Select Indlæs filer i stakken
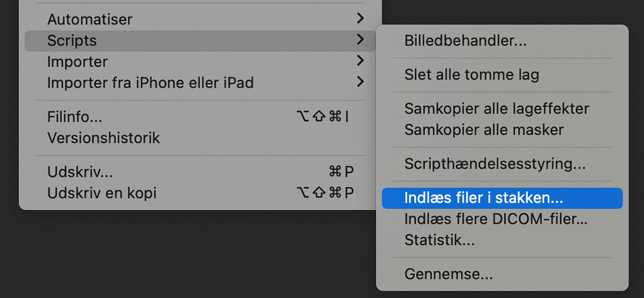This screenshot has width=644, height=298. click(483, 198)
